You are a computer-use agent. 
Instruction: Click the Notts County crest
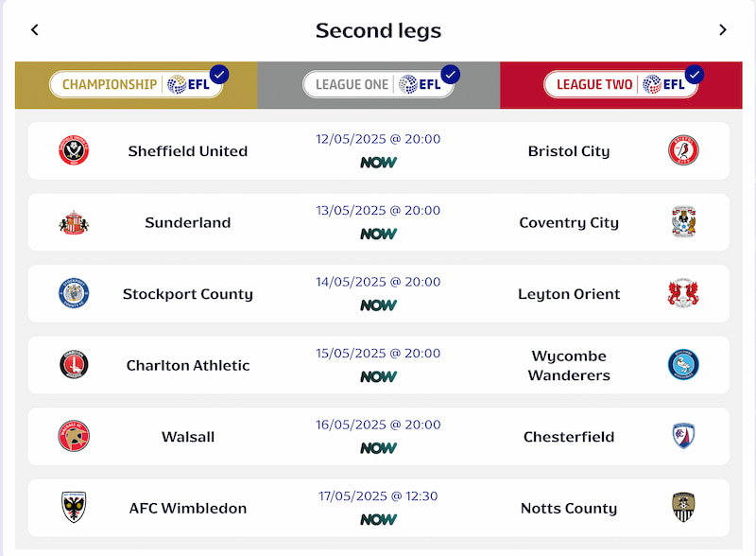[x=683, y=507]
